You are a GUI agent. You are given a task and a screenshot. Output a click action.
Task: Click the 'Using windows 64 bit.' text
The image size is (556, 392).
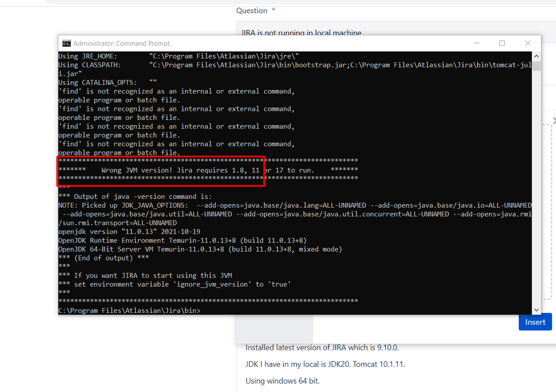[283, 381]
